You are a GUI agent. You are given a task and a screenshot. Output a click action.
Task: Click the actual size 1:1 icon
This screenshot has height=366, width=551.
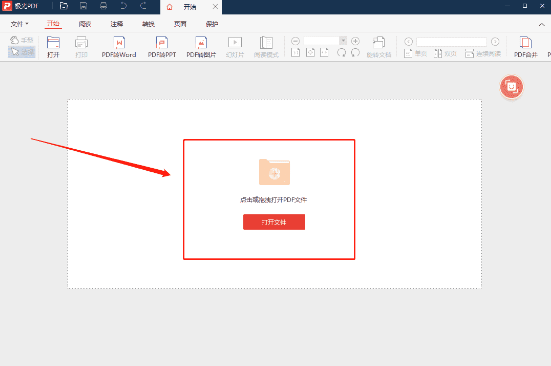[296, 53]
